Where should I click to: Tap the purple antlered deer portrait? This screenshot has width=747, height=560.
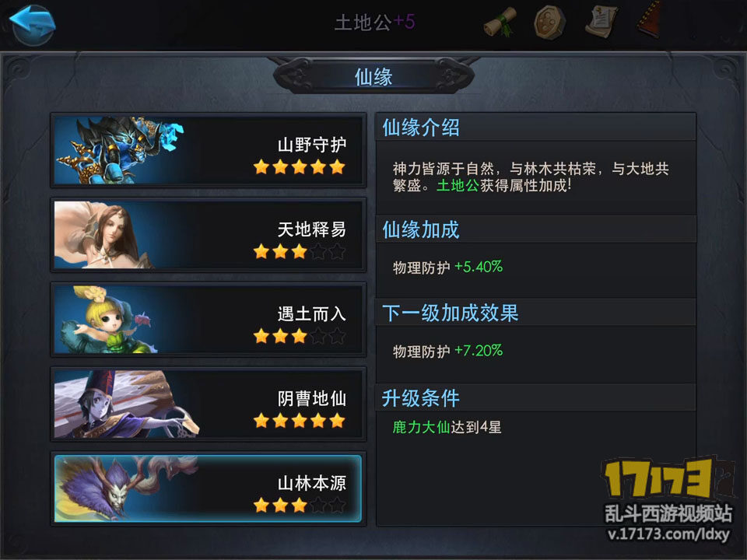pos(126,489)
